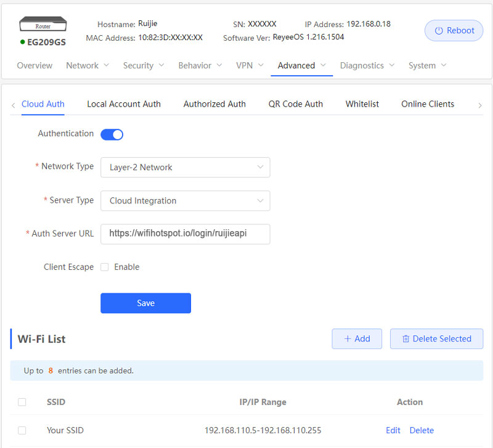This screenshot has width=493, height=448.
Task: Switch to the Local Account Auth tab
Action: click(x=124, y=104)
